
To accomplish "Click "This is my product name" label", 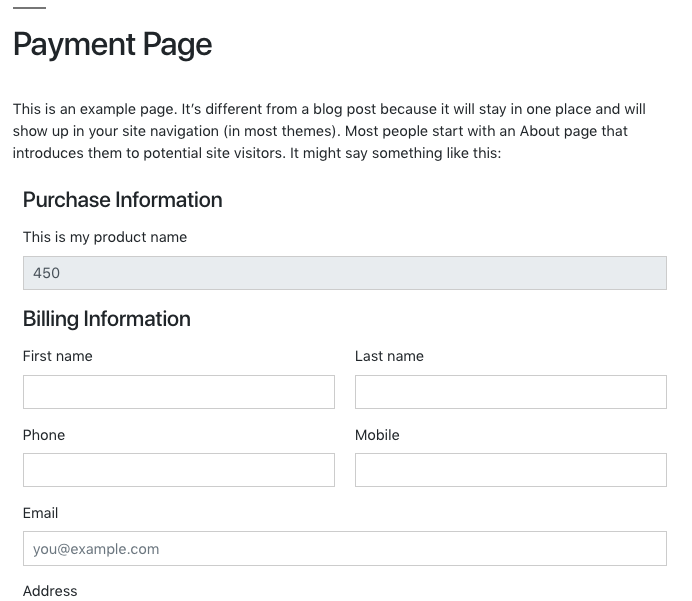I will 105,237.
